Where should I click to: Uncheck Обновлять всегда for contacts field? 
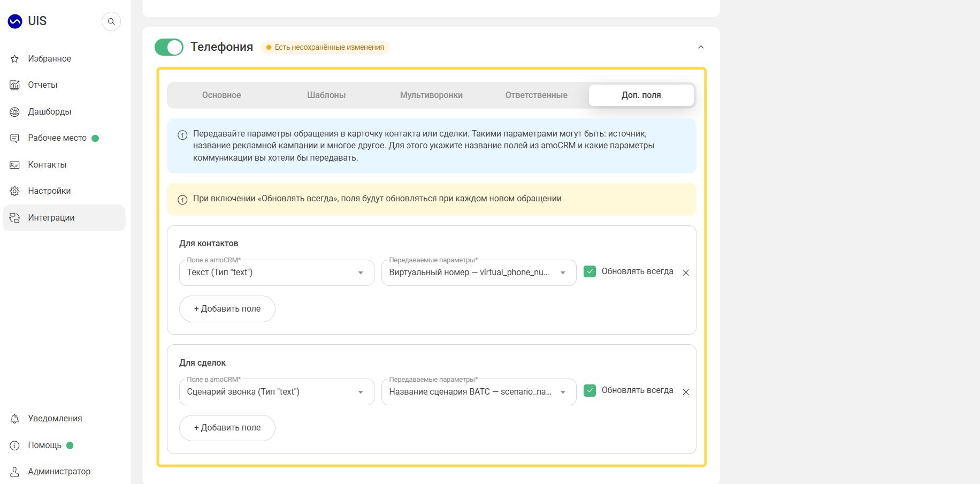pyautogui.click(x=589, y=271)
